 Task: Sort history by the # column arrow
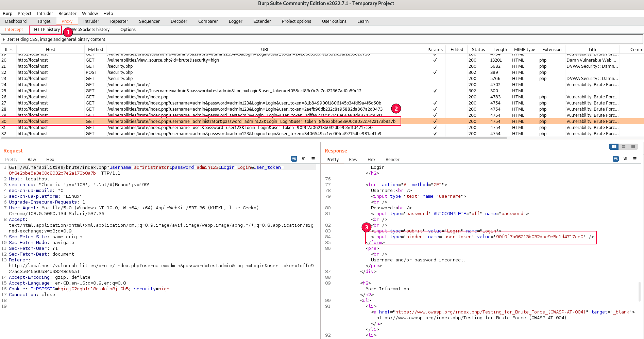(11, 50)
